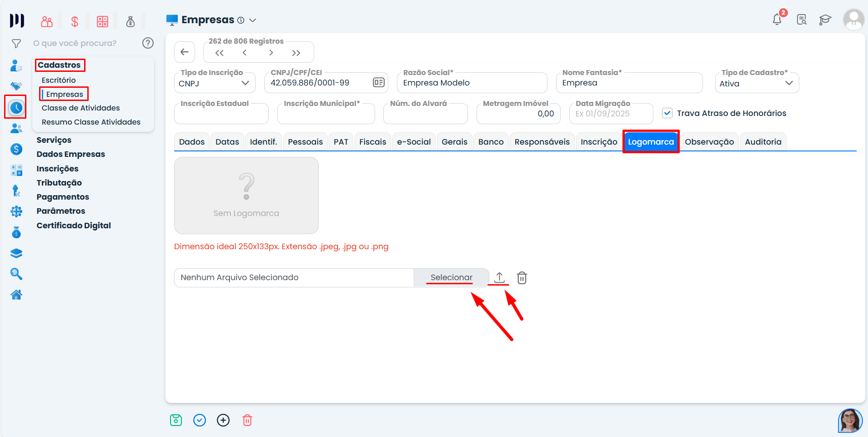The height and width of the screenshot is (437, 868).
Task: Open the user profile avatar
Action: (x=853, y=20)
